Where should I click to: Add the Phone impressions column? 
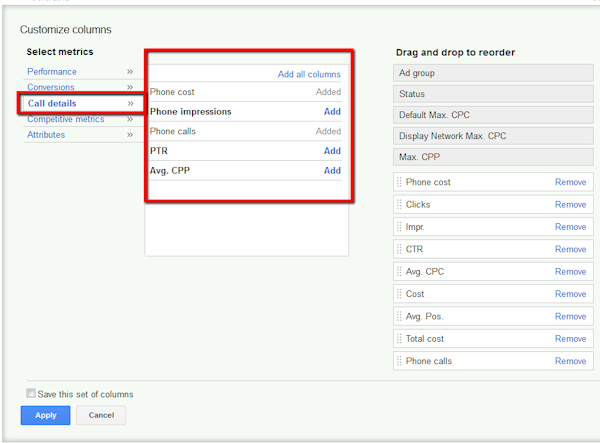click(332, 111)
